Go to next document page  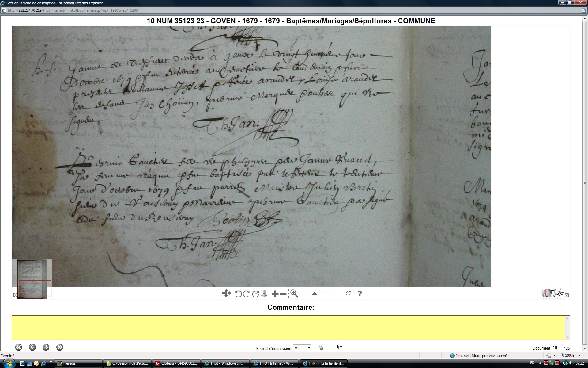click(x=46, y=347)
